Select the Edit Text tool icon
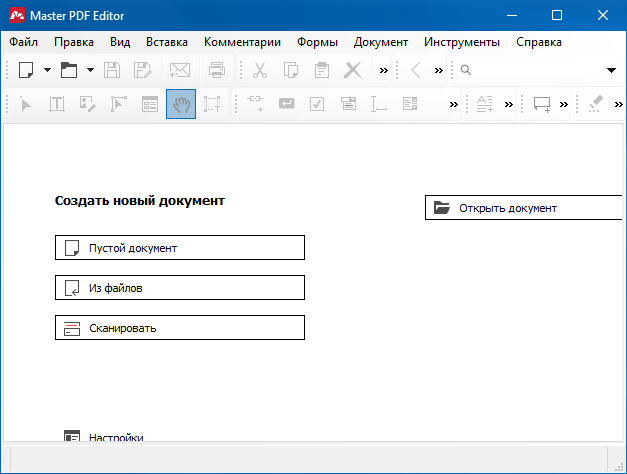The height and width of the screenshot is (474, 627). click(57, 104)
